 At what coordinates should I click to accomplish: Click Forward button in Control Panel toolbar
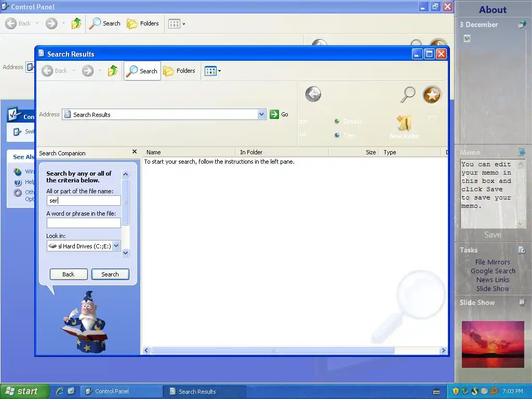click(x=51, y=23)
